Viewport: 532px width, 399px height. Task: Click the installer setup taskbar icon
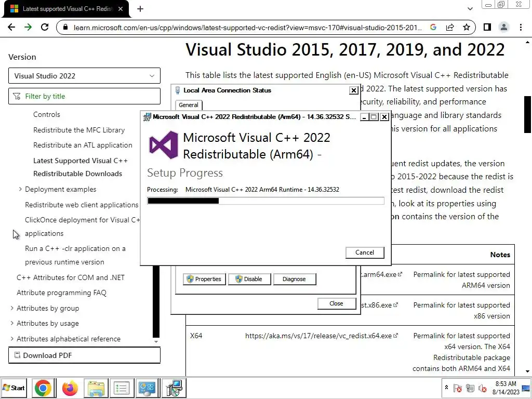pos(174,388)
